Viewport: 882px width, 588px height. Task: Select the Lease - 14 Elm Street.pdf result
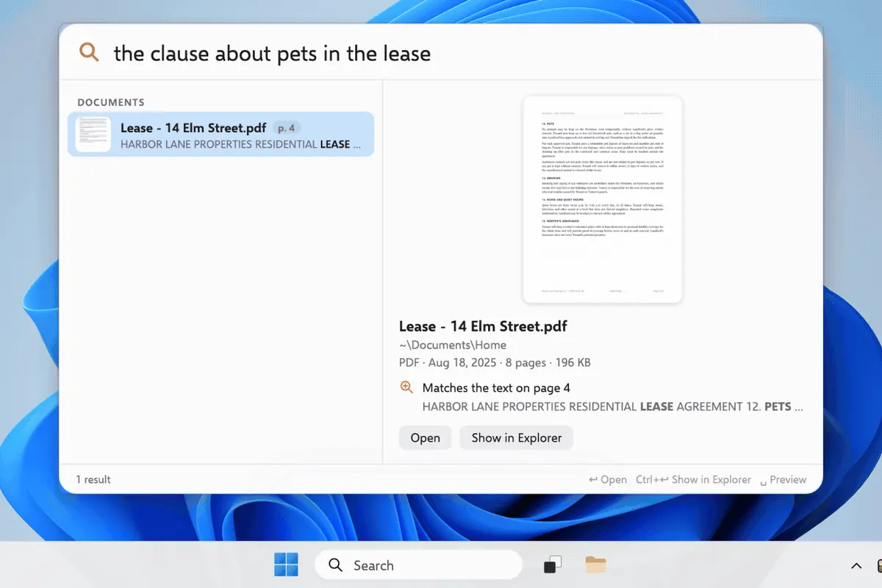click(x=220, y=134)
